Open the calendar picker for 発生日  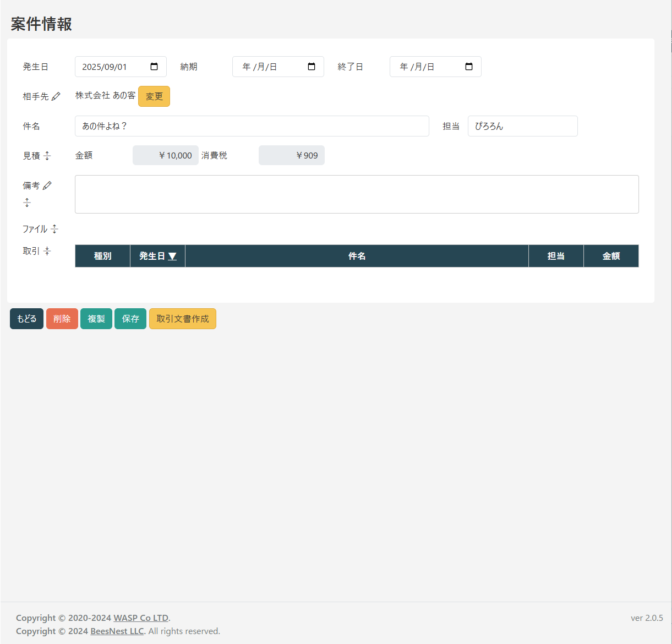coord(155,66)
